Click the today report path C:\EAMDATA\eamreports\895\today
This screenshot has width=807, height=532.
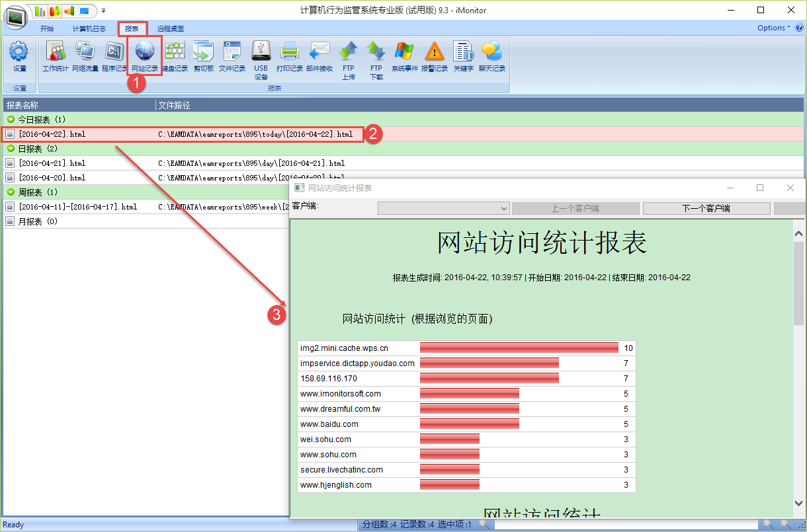[x=255, y=134]
